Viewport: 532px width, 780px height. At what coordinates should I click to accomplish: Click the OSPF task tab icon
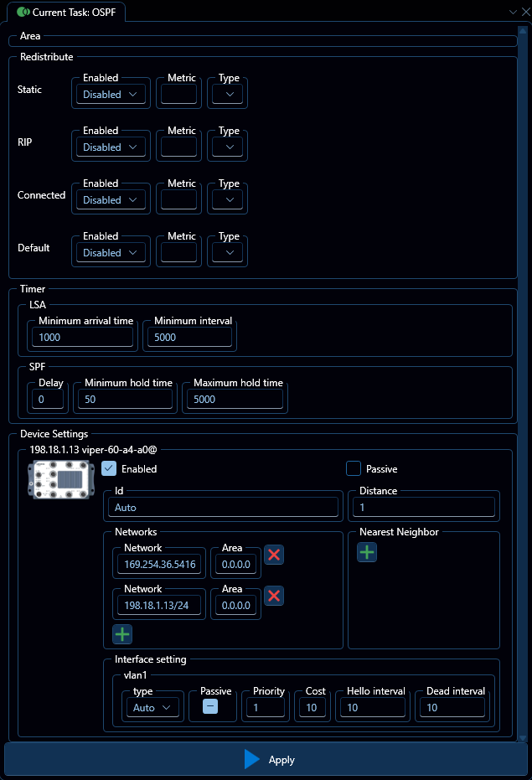click(23, 12)
